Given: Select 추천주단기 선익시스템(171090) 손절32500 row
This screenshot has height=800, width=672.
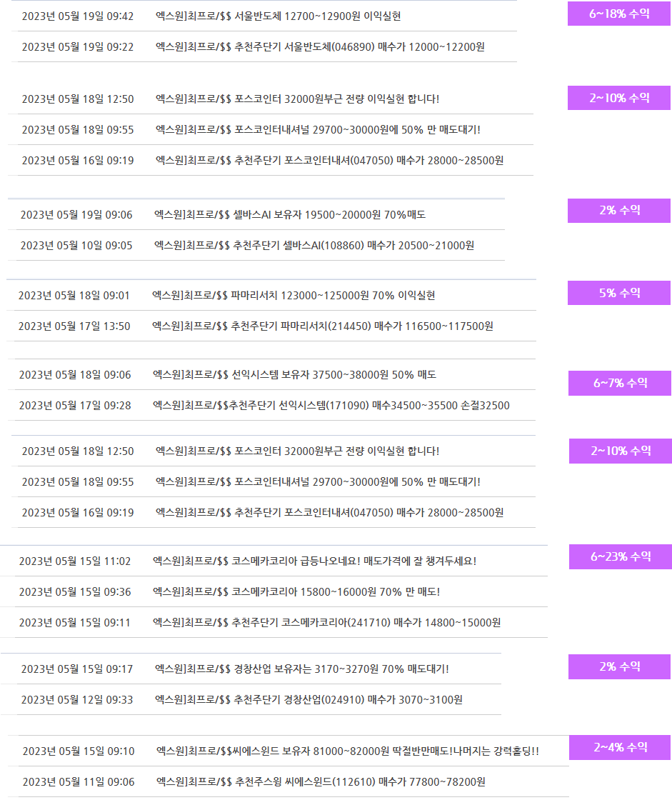Looking at the screenshot, I should click(x=331, y=406).
